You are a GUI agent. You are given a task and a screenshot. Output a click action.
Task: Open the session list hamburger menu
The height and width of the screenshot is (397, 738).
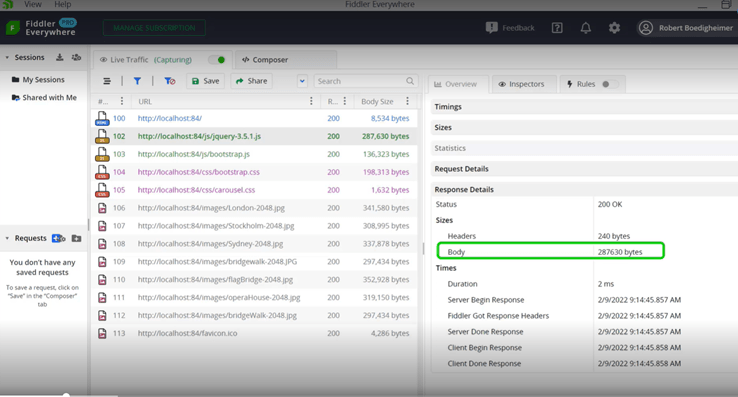click(x=107, y=81)
